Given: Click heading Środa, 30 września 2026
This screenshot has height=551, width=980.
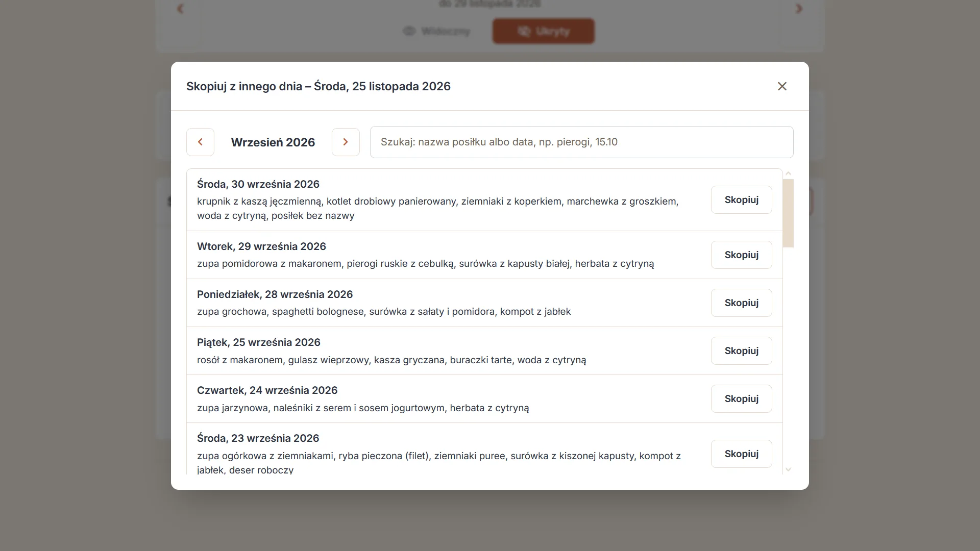Looking at the screenshot, I should pos(258,184).
